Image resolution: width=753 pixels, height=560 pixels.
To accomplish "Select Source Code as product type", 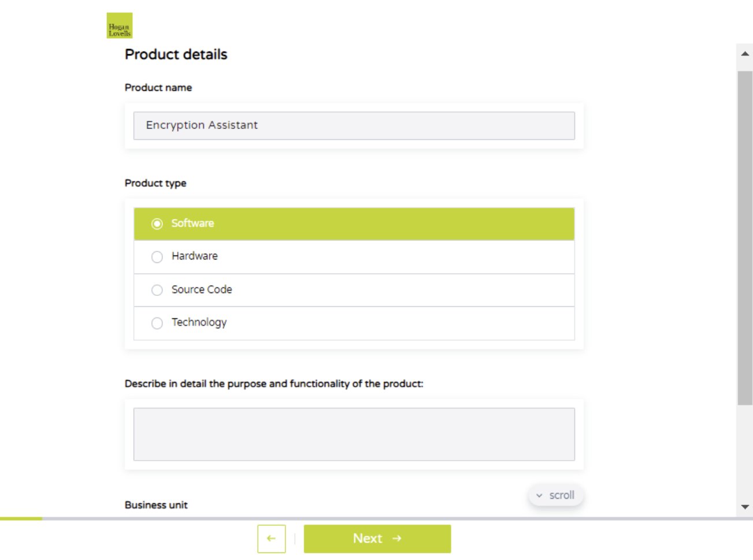I will (x=157, y=290).
